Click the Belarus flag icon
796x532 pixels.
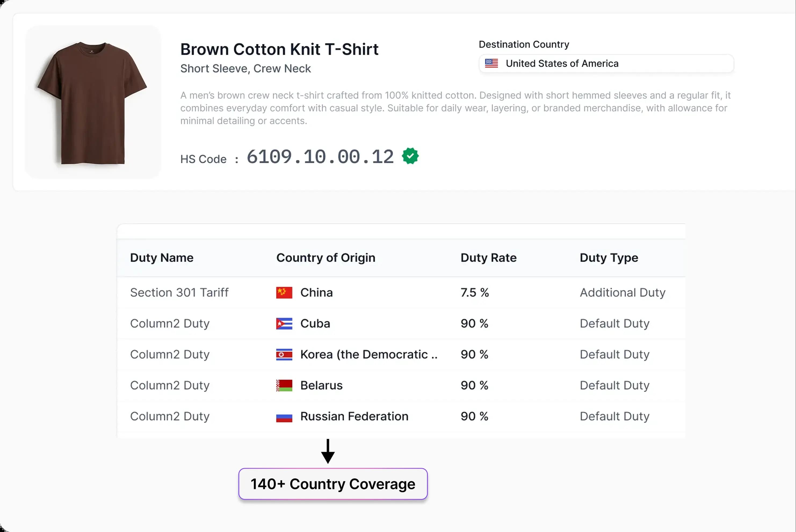pyautogui.click(x=284, y=386)
